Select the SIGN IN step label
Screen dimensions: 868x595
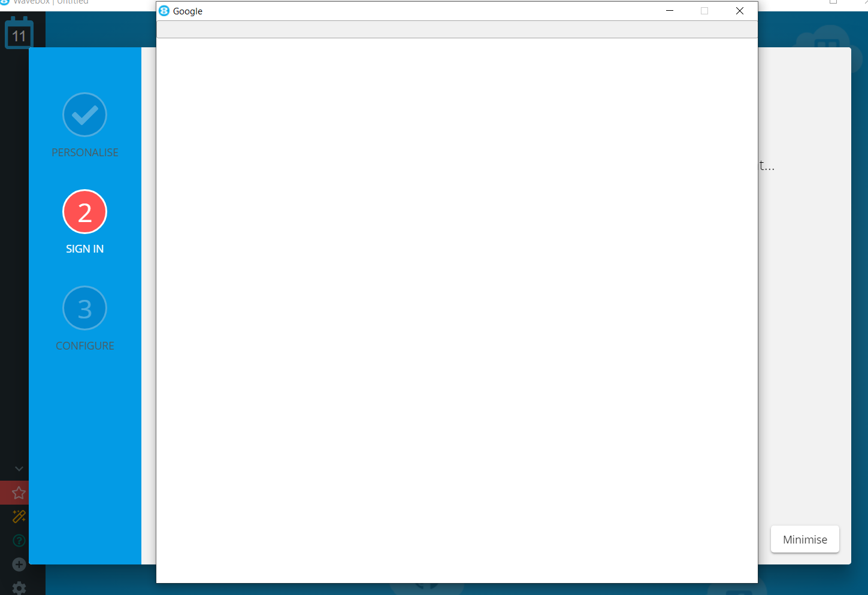pyautogui.click(x=84, y=248)
